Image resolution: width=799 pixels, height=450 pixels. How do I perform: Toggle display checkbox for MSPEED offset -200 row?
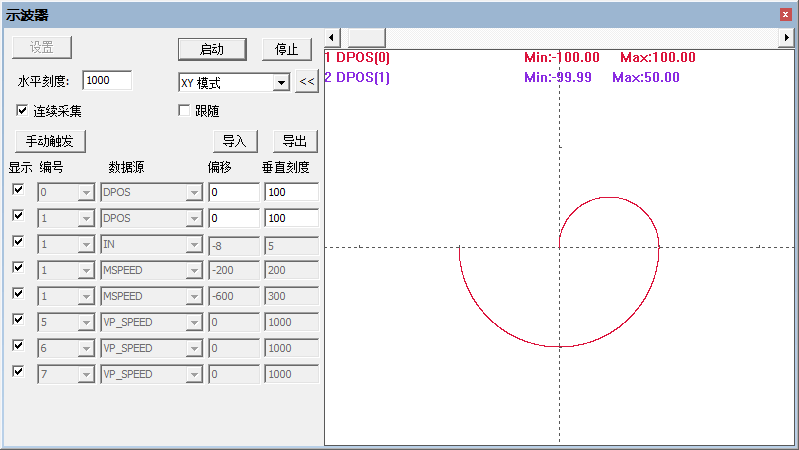[x=18, y=267]
